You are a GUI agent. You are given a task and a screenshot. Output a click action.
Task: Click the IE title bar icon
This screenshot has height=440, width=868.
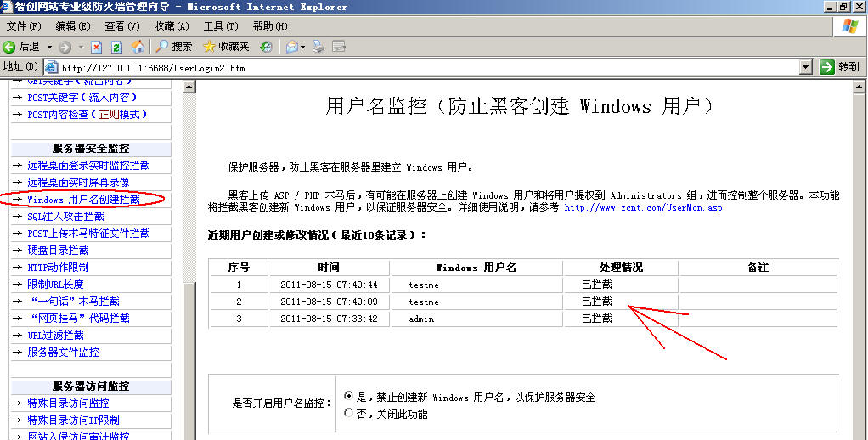pyautogui.click(x=7, y=7)
